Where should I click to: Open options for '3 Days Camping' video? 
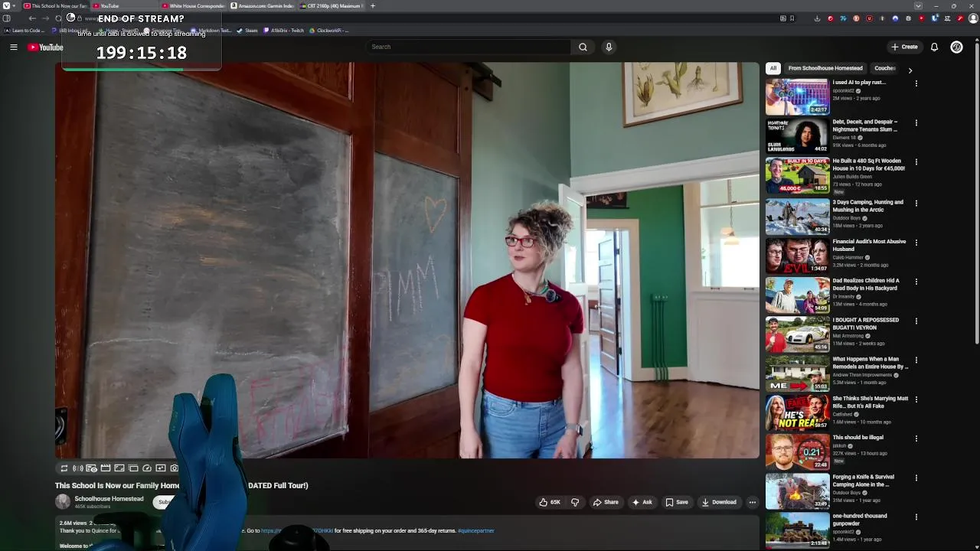coord(916,203)
